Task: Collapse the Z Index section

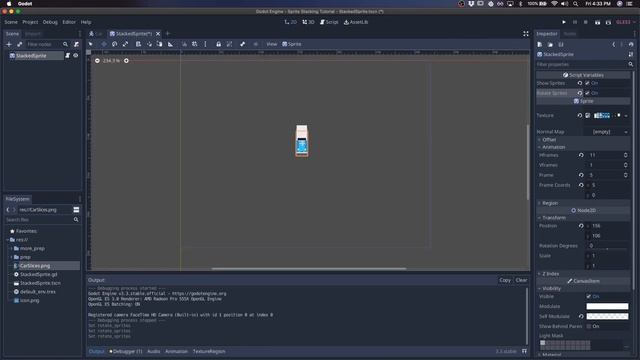Action: [583, 274]
